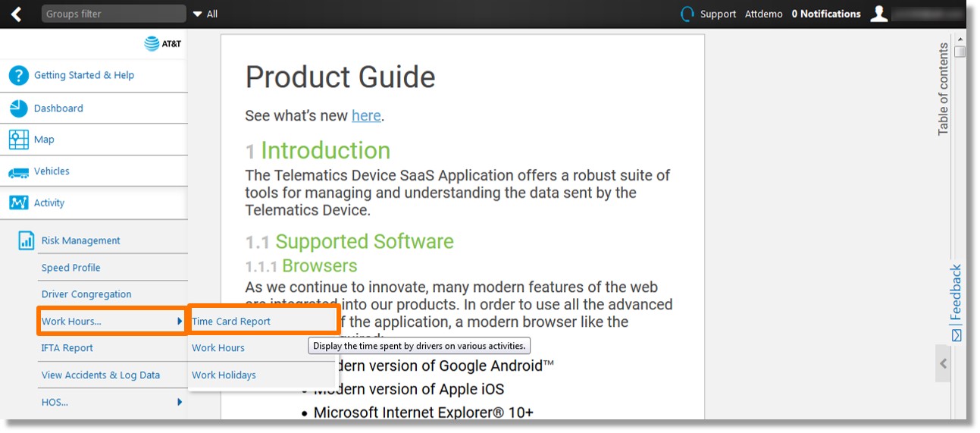Click the HOS... submenu arrow
Image resolution: width=980 pixels, height=433 pixels.
[180, 402]
